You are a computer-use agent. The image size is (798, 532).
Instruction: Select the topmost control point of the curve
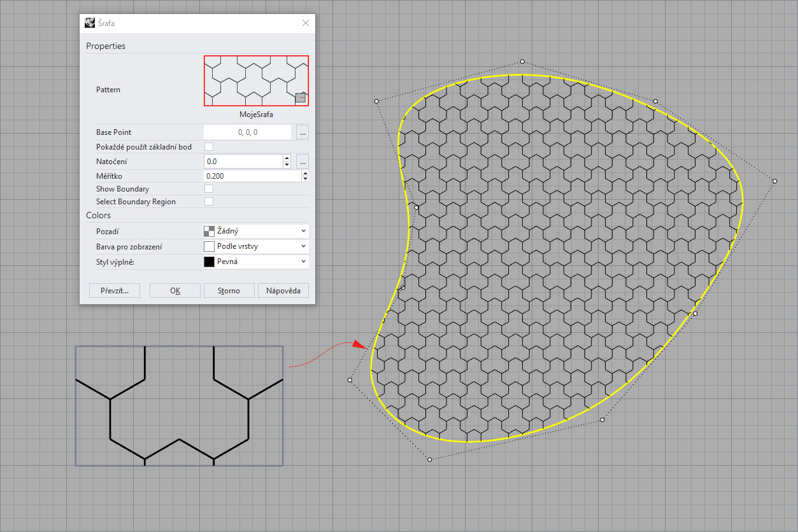522,62
